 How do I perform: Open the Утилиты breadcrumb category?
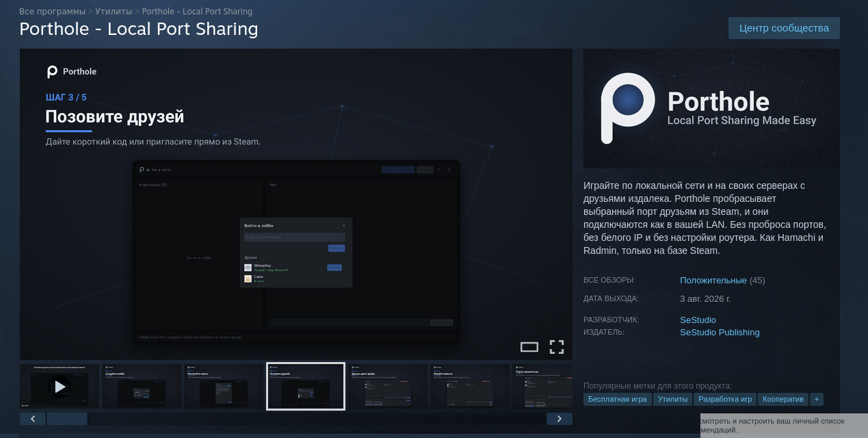click(114, 12)
